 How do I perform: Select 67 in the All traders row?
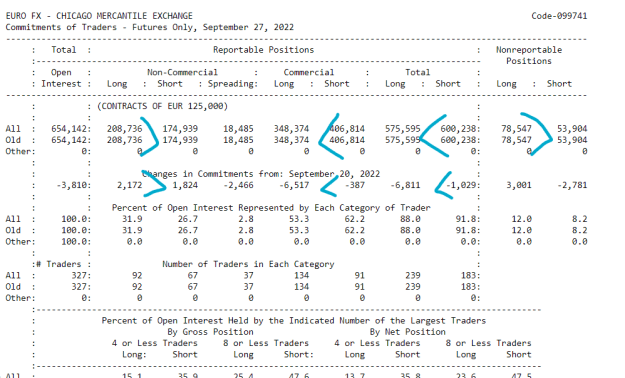(x=193, y=275)
